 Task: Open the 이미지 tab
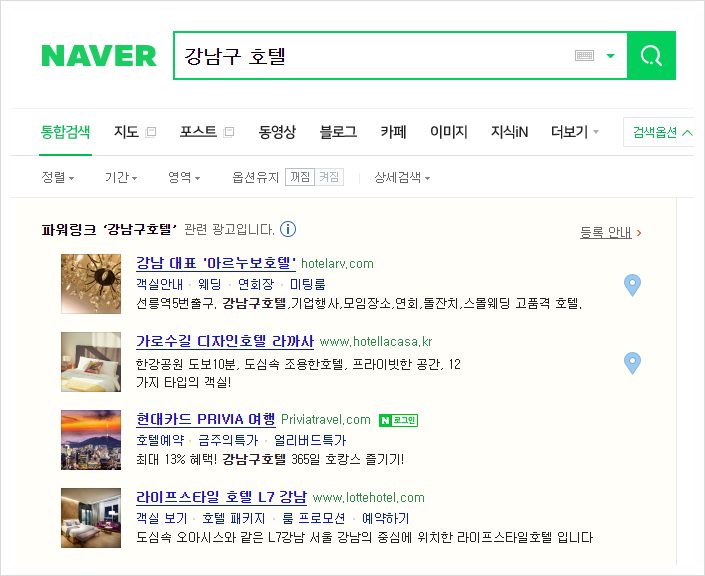tap(449, 132)
